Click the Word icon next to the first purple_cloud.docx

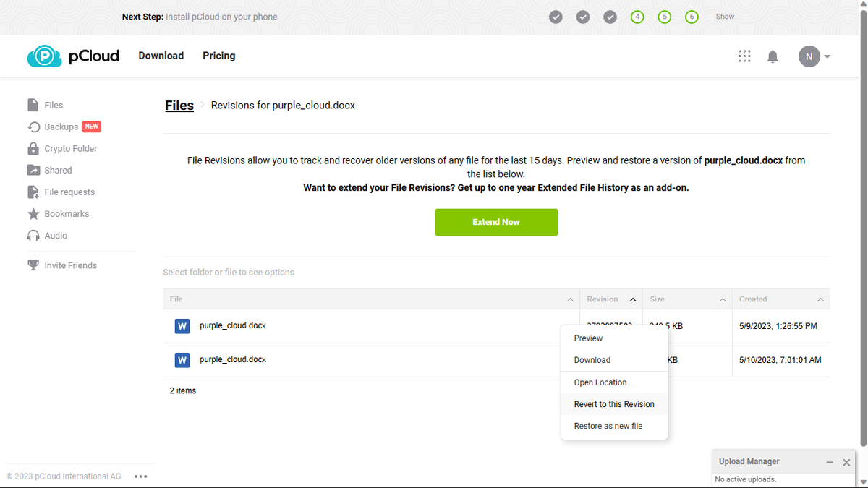[182, 325]
